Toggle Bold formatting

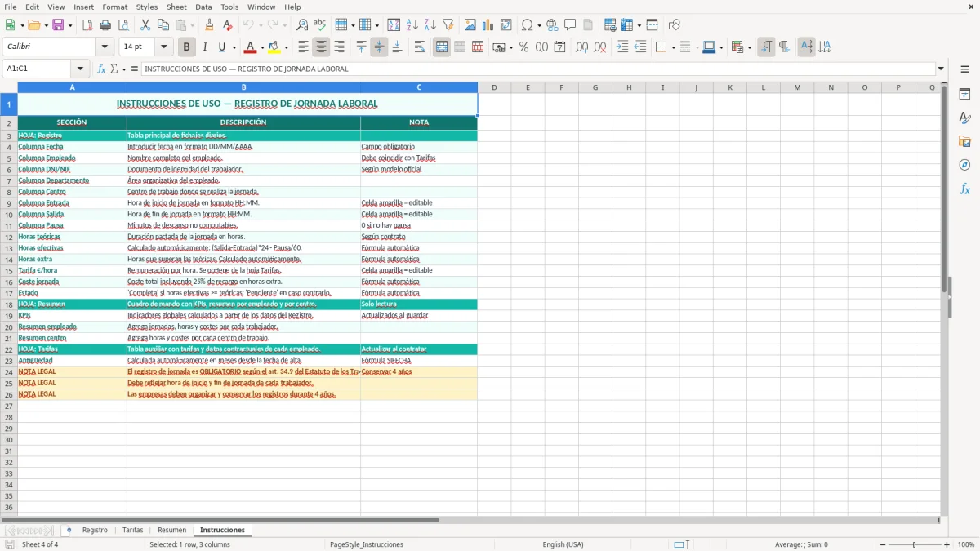(186, 47)
